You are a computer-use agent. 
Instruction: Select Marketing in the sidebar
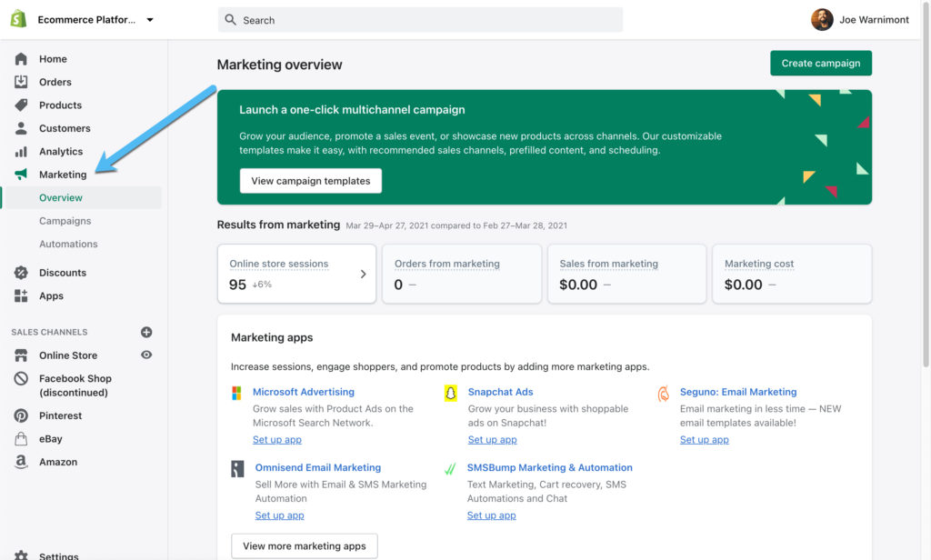[x=63, y=174]
